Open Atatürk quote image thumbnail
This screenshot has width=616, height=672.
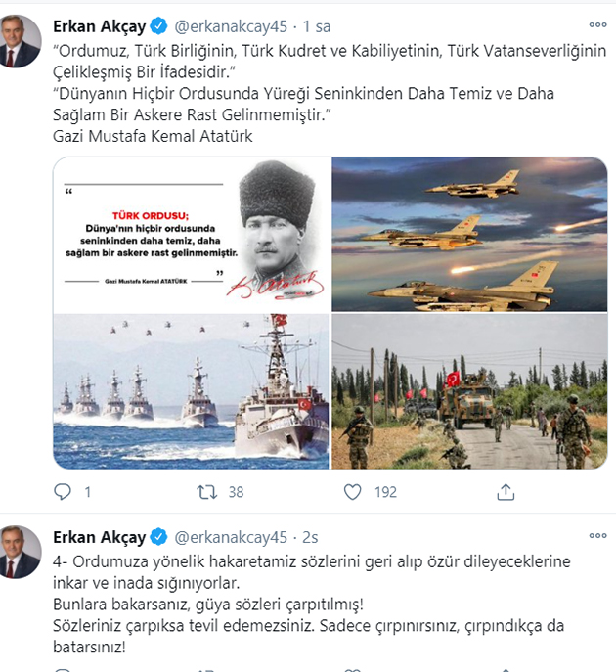192,235
